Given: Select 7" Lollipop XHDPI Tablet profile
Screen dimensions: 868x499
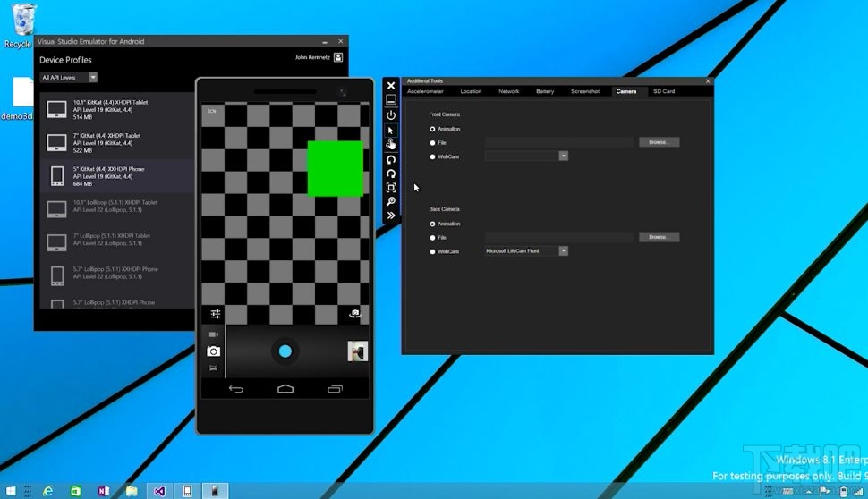Looking at the screenshot, I should pos(117,242).
